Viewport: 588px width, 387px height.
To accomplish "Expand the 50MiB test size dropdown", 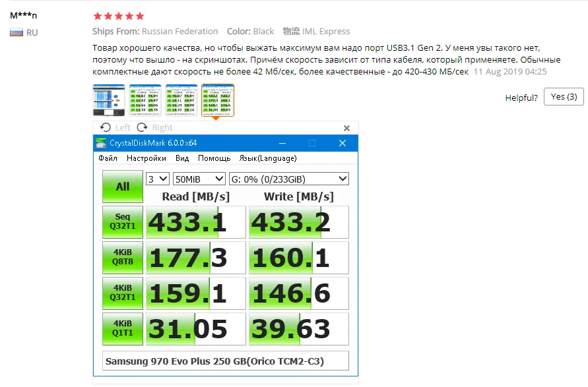I will 199,179.
